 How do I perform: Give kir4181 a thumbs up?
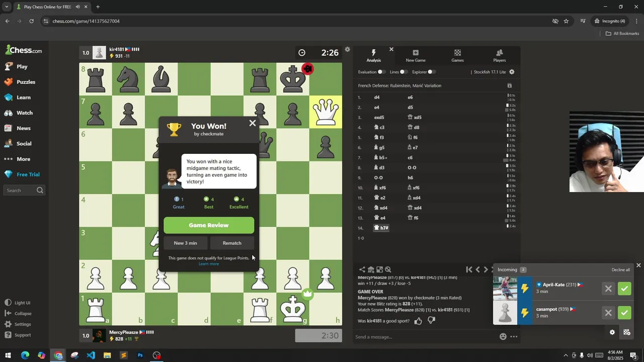418,321
